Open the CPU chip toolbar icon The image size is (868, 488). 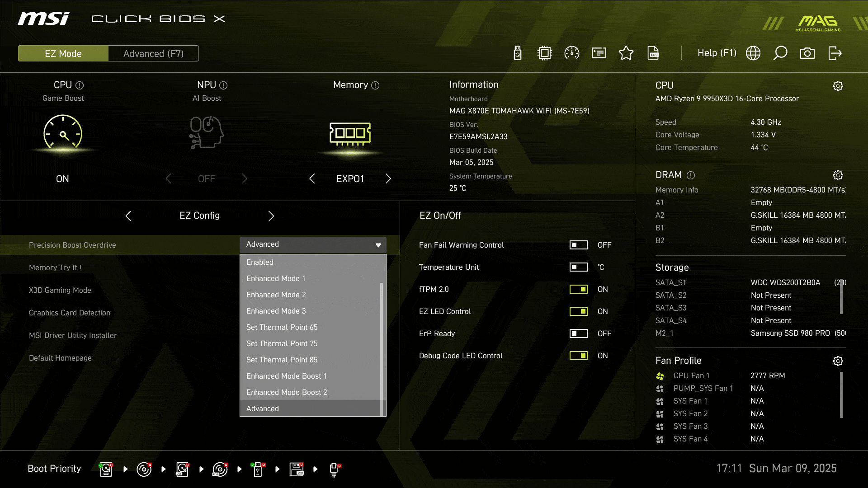pyautogui.click(x=545, y=53)
